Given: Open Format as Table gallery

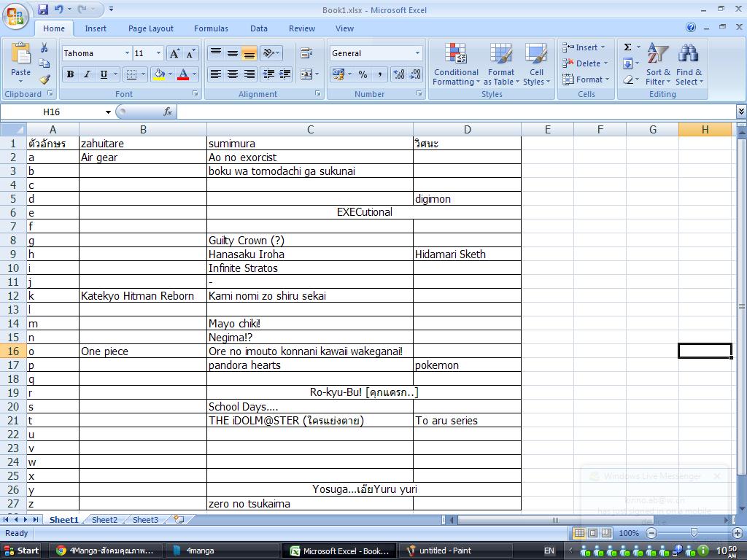Looking at the screenshot, I should click(501, 64).
